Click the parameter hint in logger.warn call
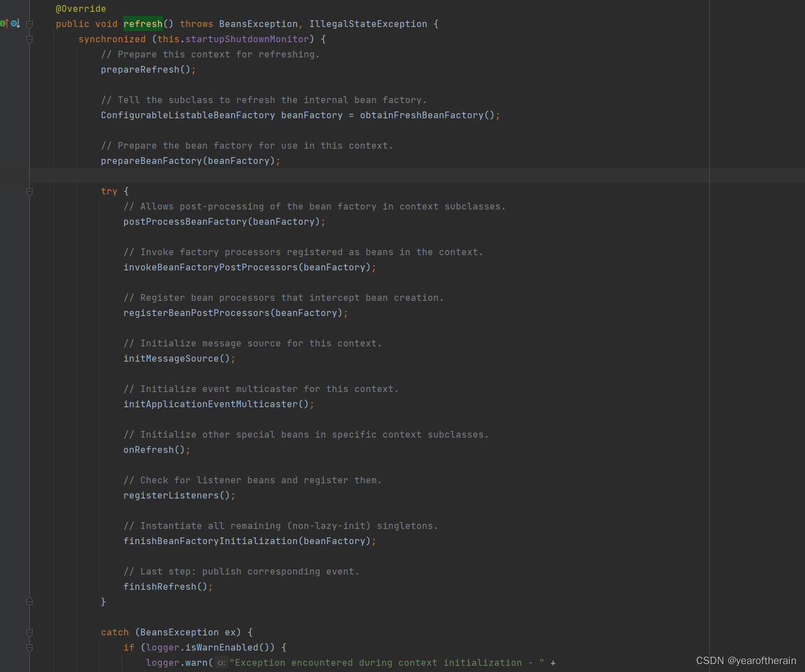 [x=221, y=663]
